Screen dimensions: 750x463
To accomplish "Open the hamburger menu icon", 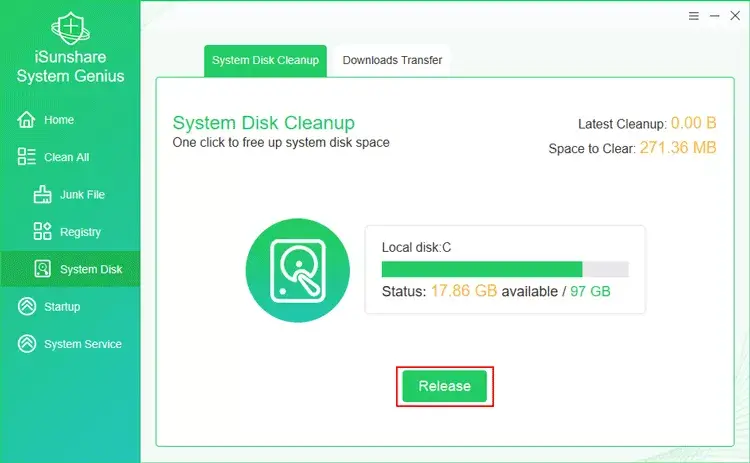I will tap(694, 16).
